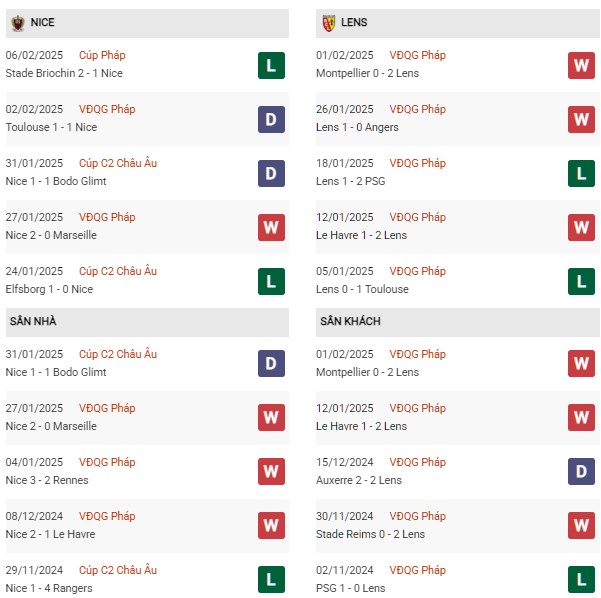Screen dimensions: 601x598
Task: Click the NICE team name header
Action: click(x=43, y=23)
